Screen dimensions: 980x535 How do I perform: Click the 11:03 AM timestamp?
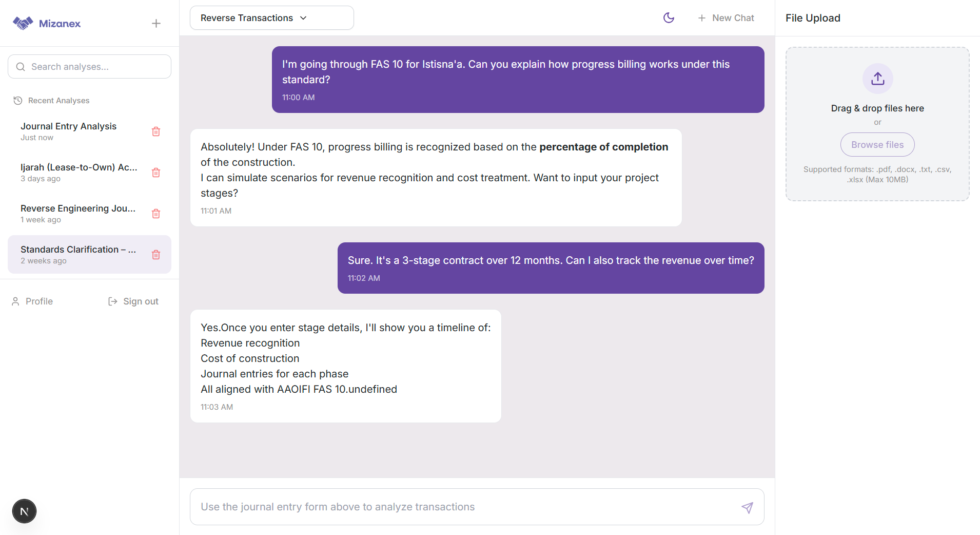[217, 407]
